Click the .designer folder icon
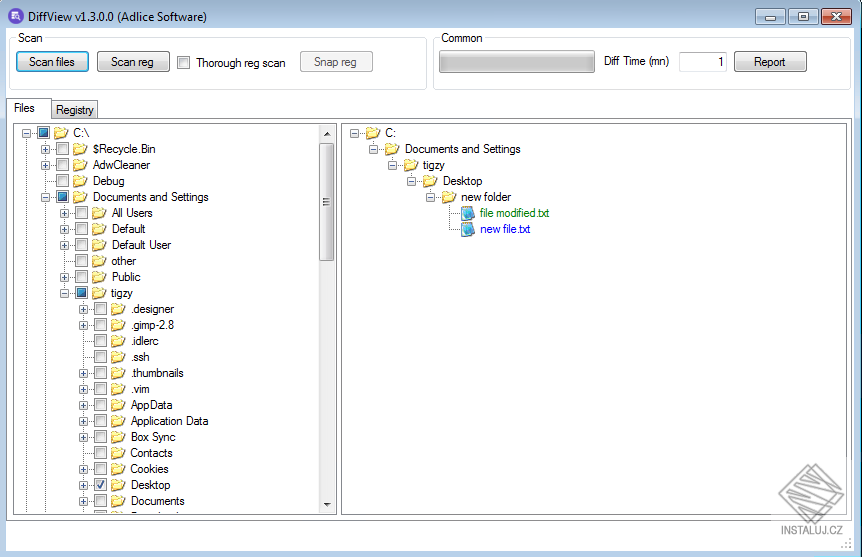The height and width of the screenshot is (557, 862). point(118,309)
